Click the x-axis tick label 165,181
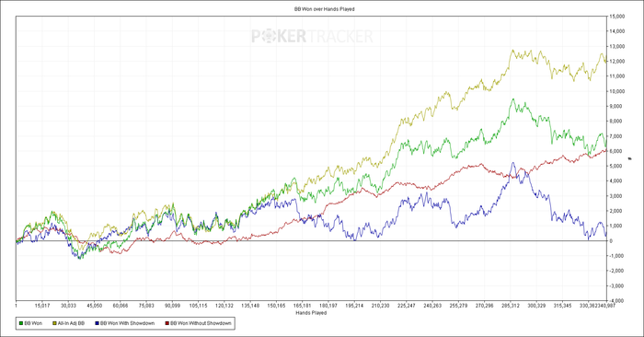 click(x=303, y=306)
